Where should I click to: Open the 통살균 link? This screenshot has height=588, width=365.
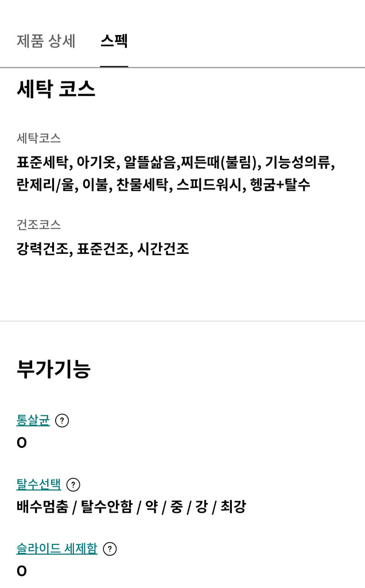(x=33, y=421)
